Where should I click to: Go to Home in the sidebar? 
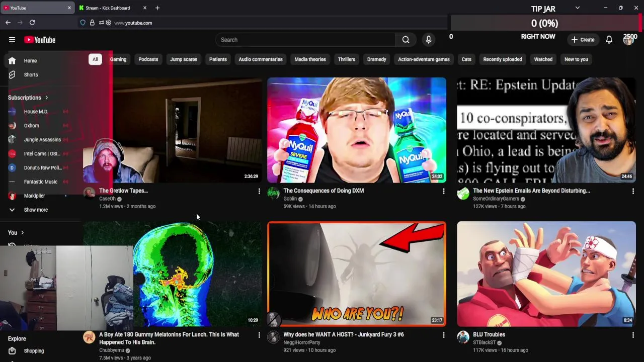30,61
